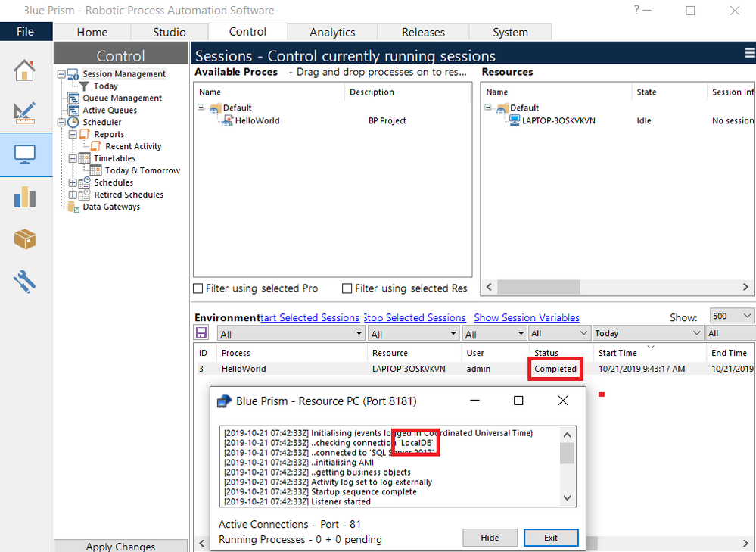Switch to the Releases tab
The image size is (756, 552).
tap(423, 33)
